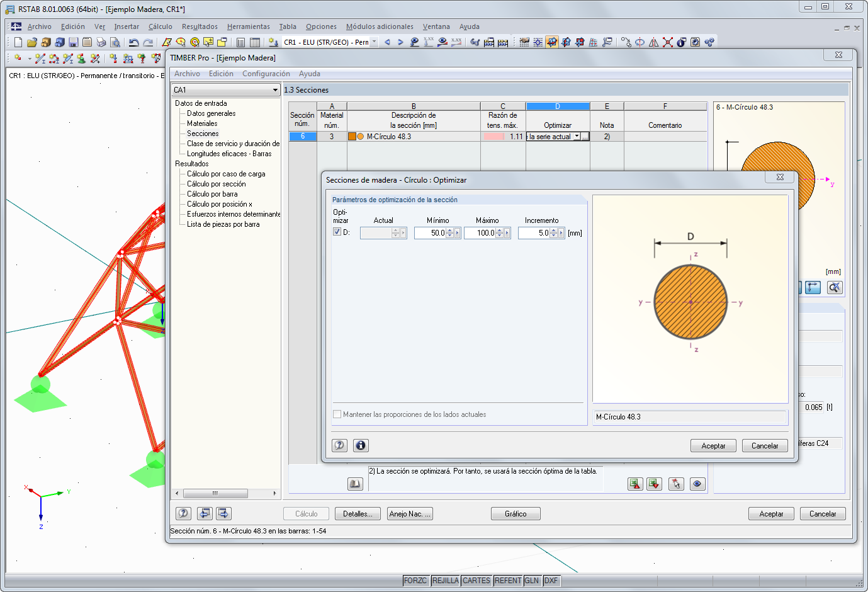
Task: Increase Mínimo value with spinner
Action: pos(449,231)
